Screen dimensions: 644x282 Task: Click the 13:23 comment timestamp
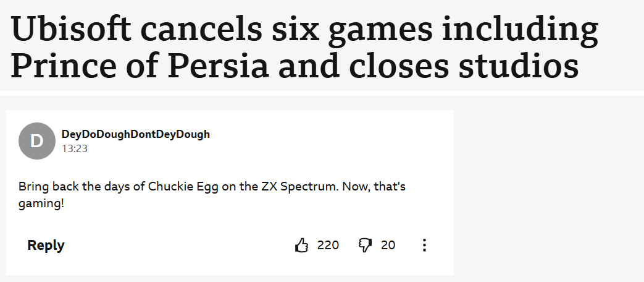click(74, 148)
